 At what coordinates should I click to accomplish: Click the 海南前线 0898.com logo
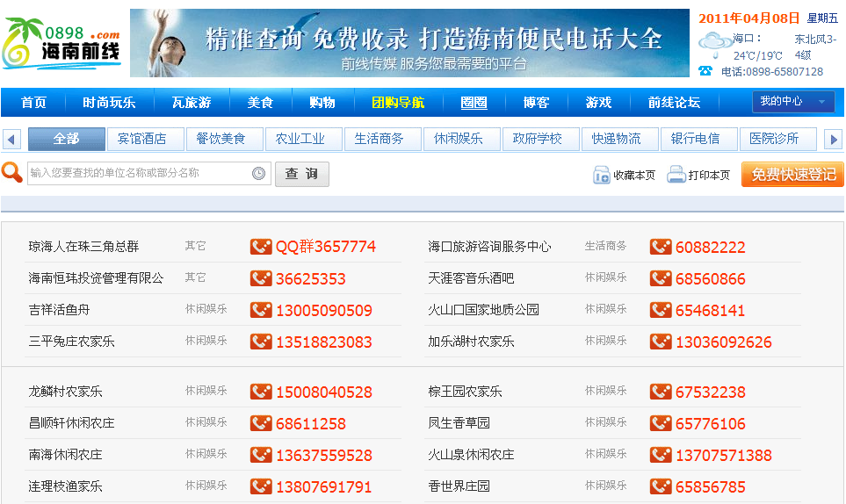(61, 43)
